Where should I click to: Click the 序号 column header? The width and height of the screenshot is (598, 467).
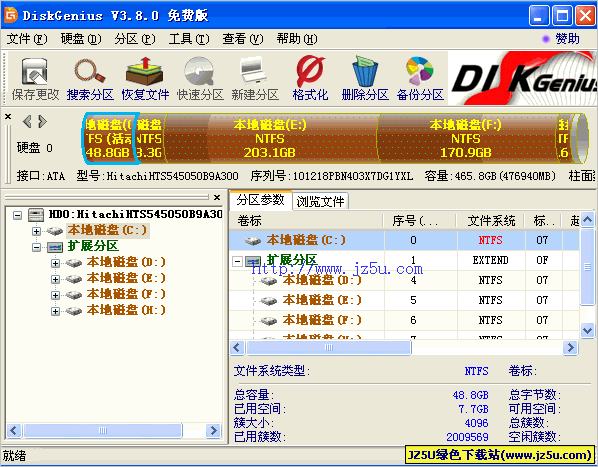420,221
